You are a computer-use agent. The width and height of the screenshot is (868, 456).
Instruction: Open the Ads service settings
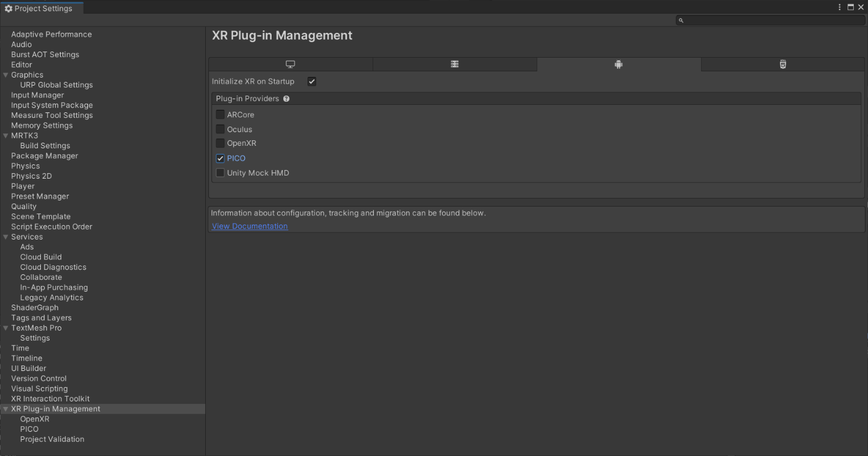pyautogui.click(x=27, y=247)
